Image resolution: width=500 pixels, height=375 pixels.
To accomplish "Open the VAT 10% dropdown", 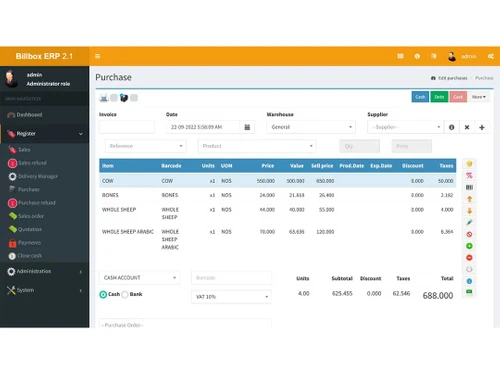I will click(x=231, y=297).
